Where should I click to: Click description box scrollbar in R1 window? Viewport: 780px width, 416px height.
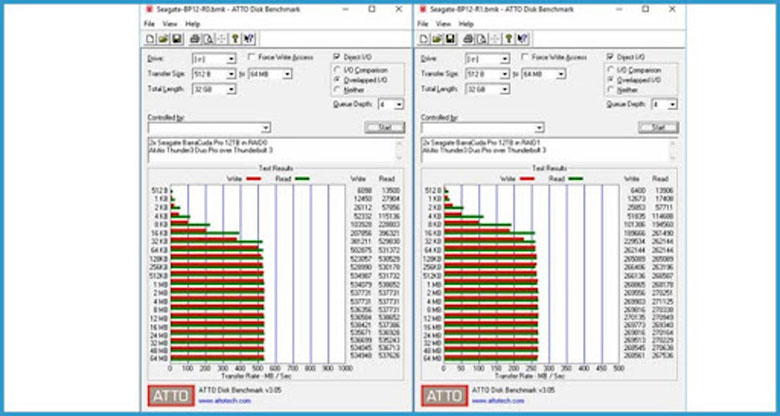point(673,150)
